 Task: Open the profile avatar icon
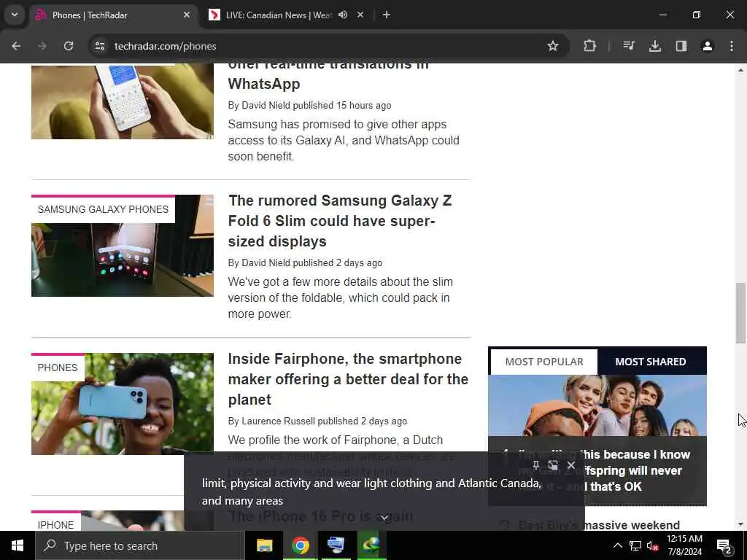(x=708, y=46)
